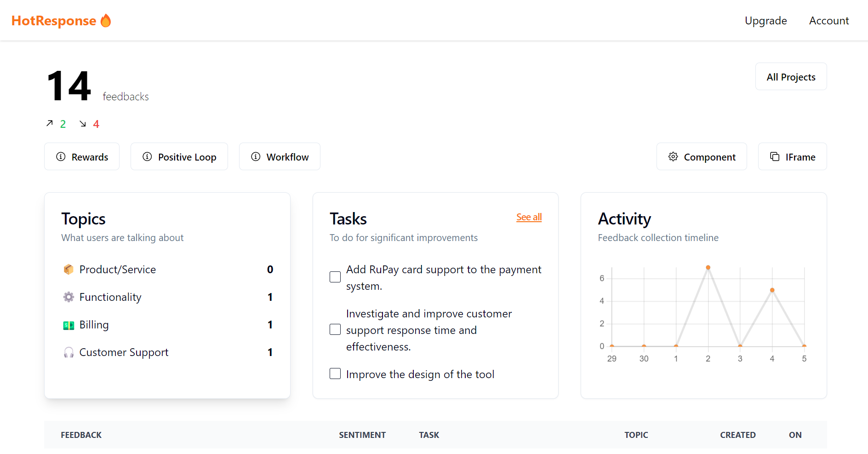Click the info icon beside Positive Loop
The width and height of the screenshot is (868, 454).
click(147, 157)
